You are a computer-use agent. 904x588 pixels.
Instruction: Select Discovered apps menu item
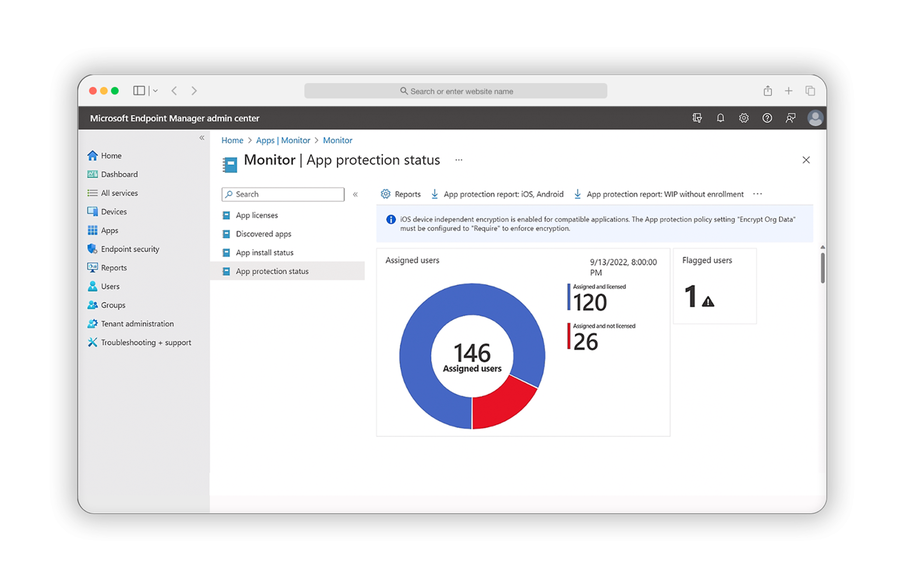point(263,234)
